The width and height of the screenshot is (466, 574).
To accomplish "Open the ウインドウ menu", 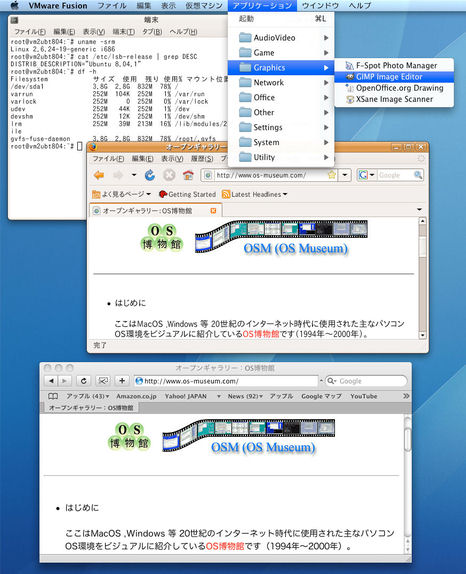I will tap(320, 5).
